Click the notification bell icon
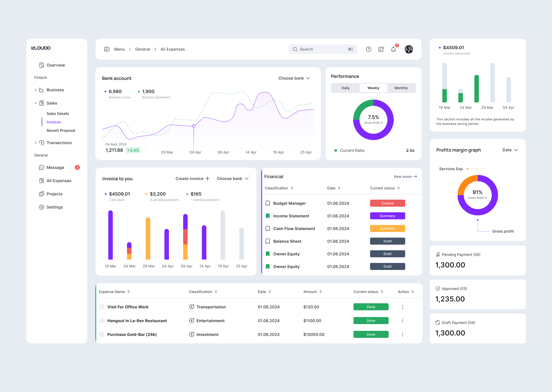552x392 pixels. tap(393, 49)
